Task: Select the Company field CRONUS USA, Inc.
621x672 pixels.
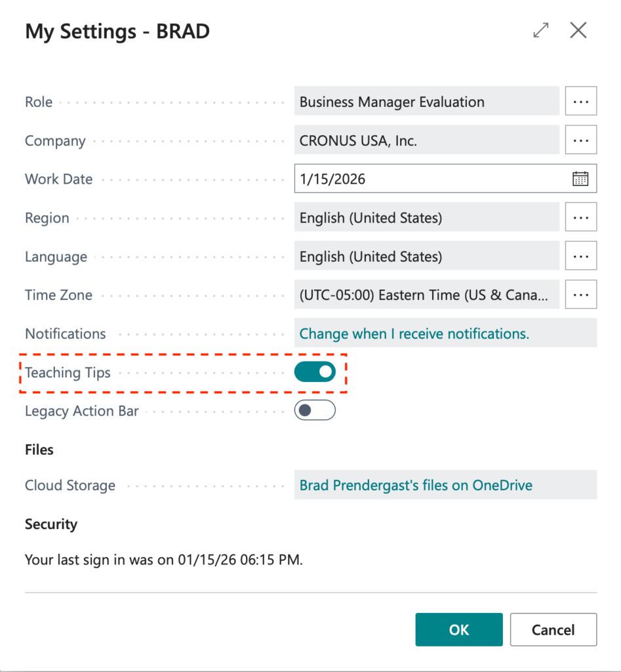Action: pyautogui.click(x=426, y=140)
